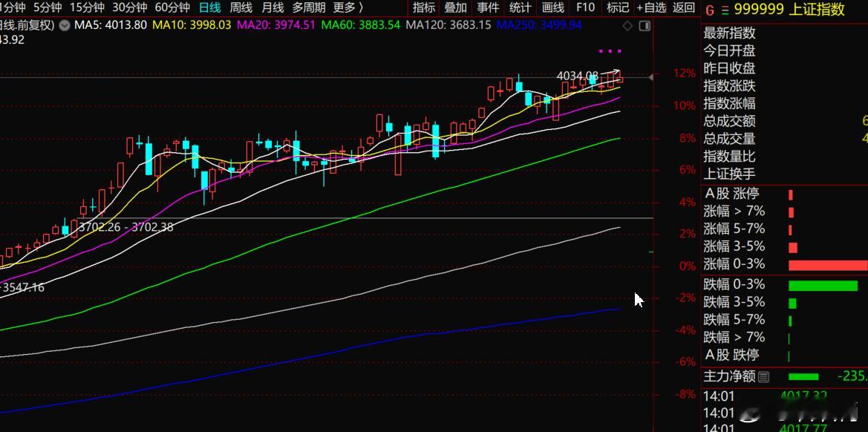Click the MA5: 4013.80 label

pyautogui.click(x=111, y=25)
